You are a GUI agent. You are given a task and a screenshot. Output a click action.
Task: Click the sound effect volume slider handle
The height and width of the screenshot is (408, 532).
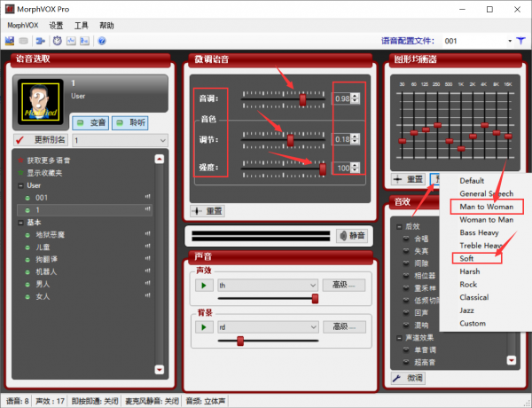tap(315, 299)
